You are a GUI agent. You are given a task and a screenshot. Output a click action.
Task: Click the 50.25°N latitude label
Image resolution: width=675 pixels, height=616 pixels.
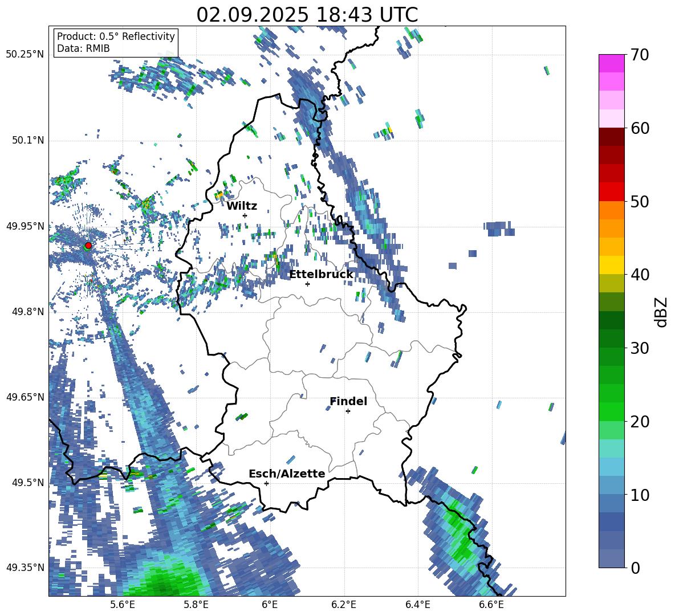tap(25, 55)
